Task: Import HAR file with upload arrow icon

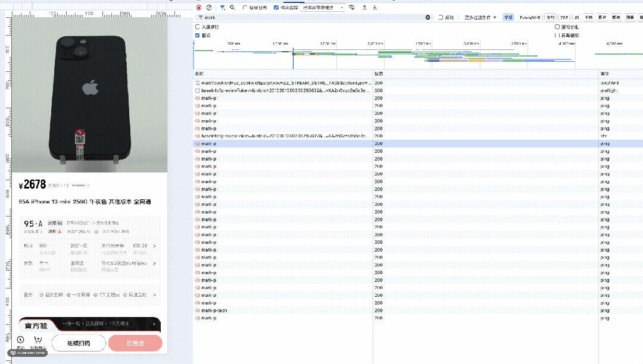Action: point(364,7)
